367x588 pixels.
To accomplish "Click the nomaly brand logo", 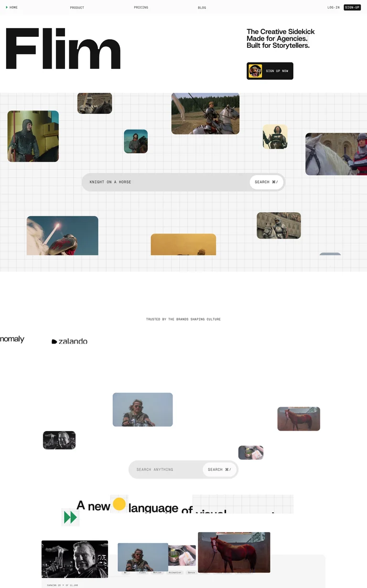I will (x=12, y=339).
